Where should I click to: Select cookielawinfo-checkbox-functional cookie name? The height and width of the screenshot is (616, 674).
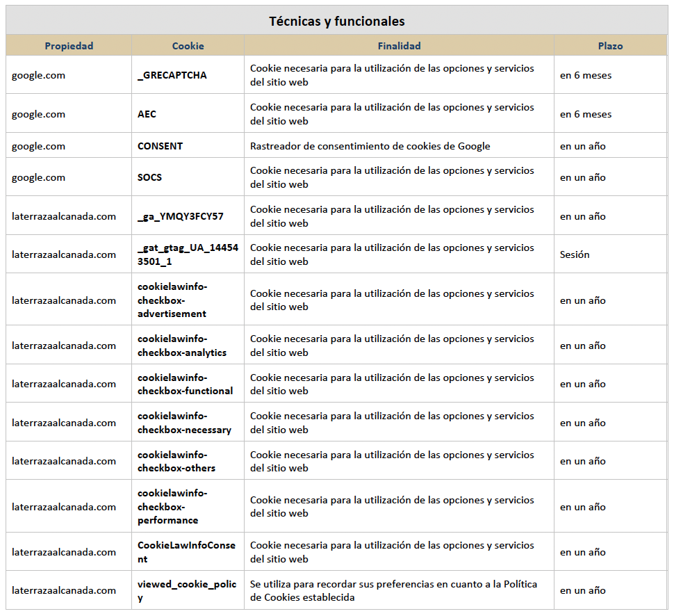[185, 384]
